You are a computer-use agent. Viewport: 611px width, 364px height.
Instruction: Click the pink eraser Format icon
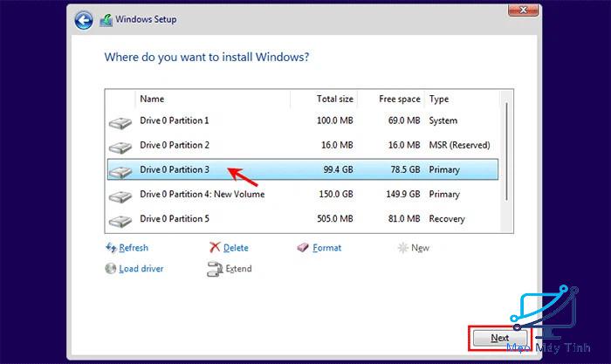pyautogui.click(x=303, y=248)
